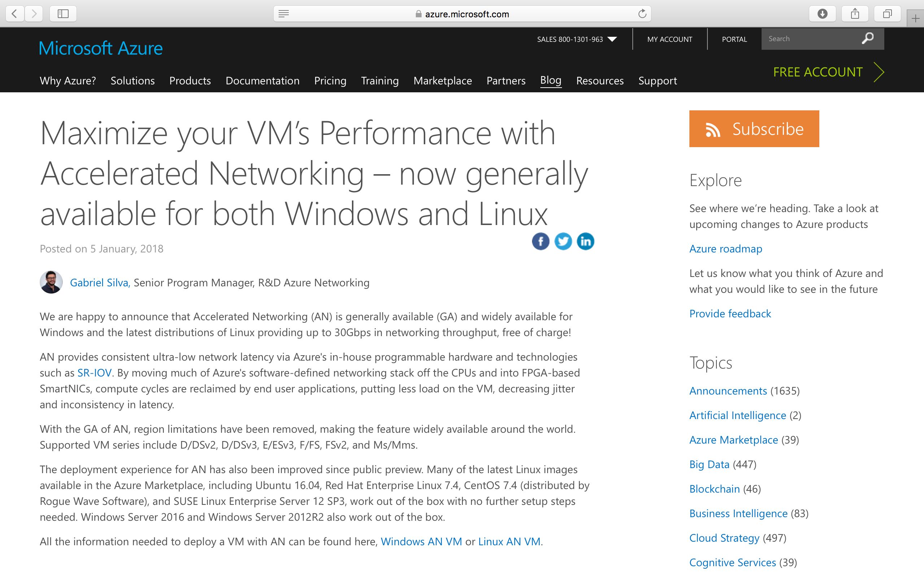Open Safari downloads icon

pos(823,14)
